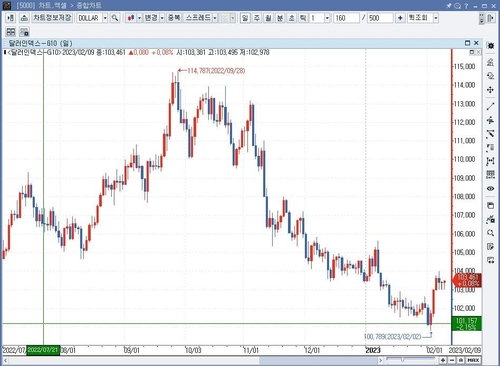Viewport: 500px width, 366px height.
Task: Click the first toolbar icon at far left
Action: pyautogui.click(x=11, y=18)
